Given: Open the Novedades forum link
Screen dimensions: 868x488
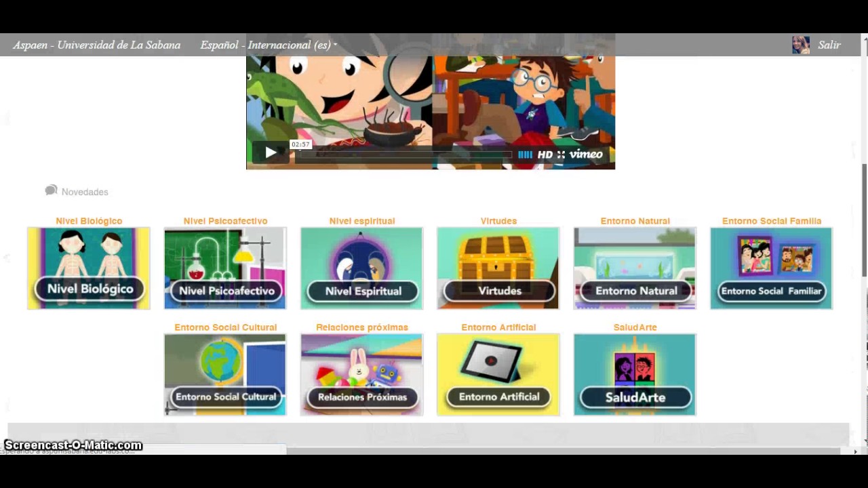Looking at the screenshot, I should pos(85,192).
